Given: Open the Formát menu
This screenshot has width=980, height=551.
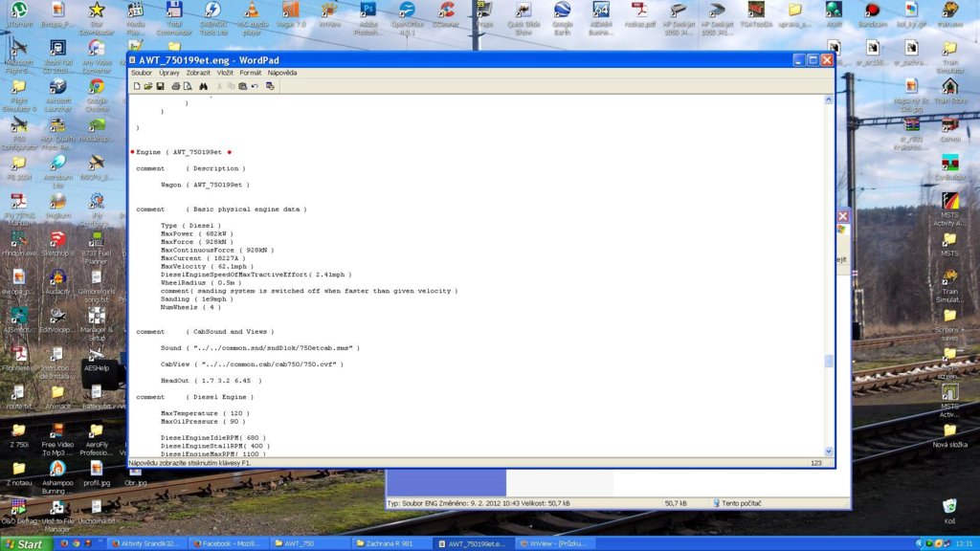Looking at the screenshot, I should click(x=251, y=73).
